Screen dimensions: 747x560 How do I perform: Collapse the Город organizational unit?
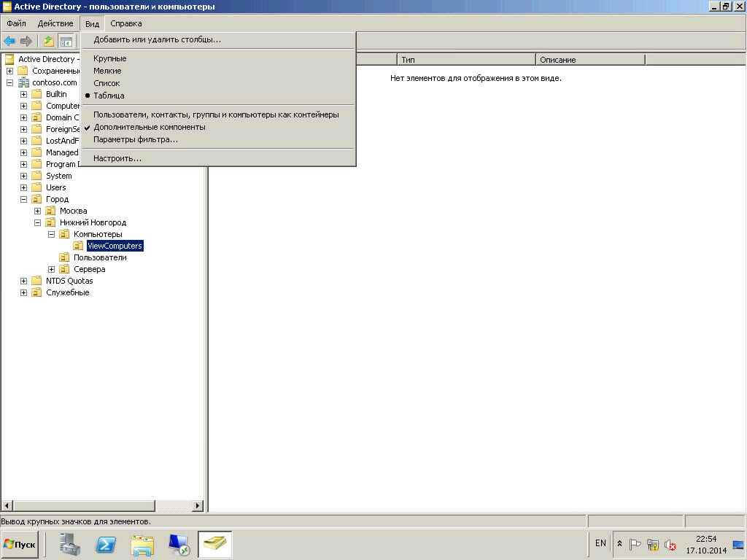pyautogui.click(x=23, y=199)
